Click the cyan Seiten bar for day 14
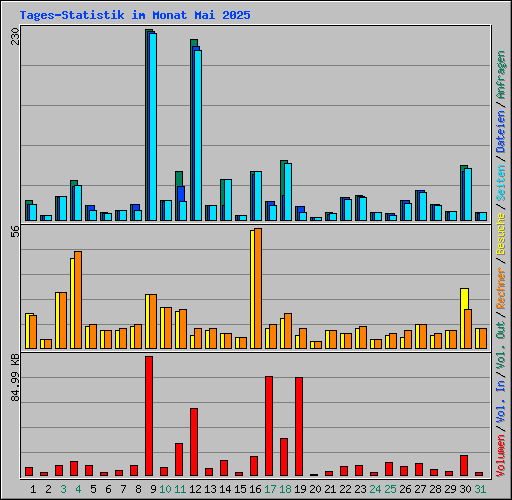Image resolution: width=512 pixels, height=500 pixels. coord(228,200)
